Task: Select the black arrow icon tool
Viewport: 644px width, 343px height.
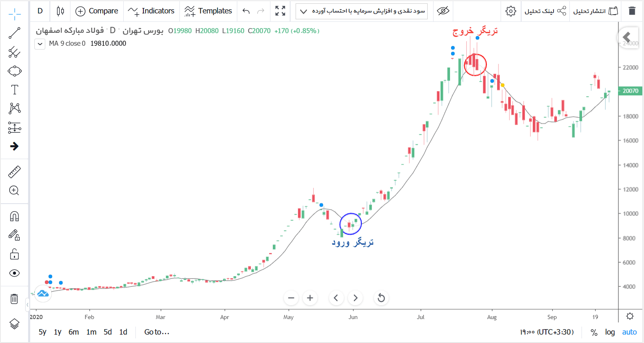Action: click(x=14, y=146)
